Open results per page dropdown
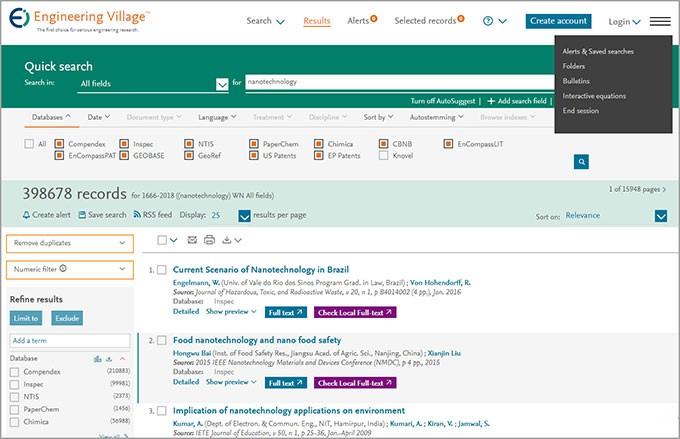The height and width of the screenshot is (439, 680). click(245, 216)
